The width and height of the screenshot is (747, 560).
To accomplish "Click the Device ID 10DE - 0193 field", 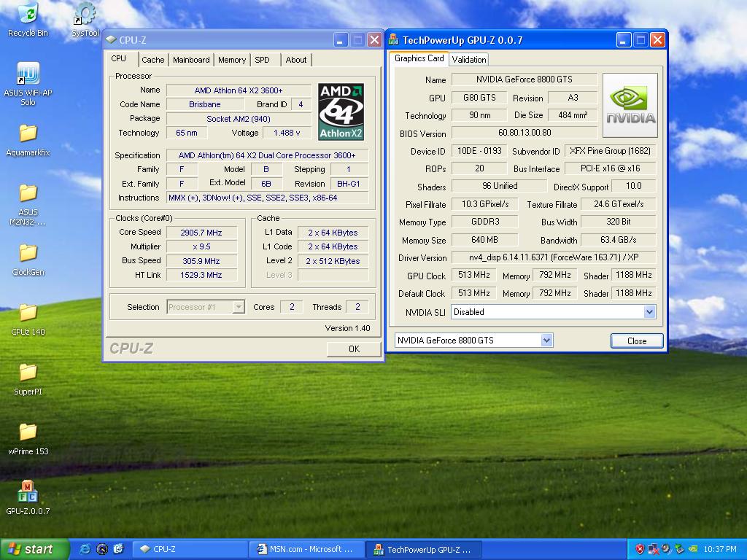I will tap(479, 151).
